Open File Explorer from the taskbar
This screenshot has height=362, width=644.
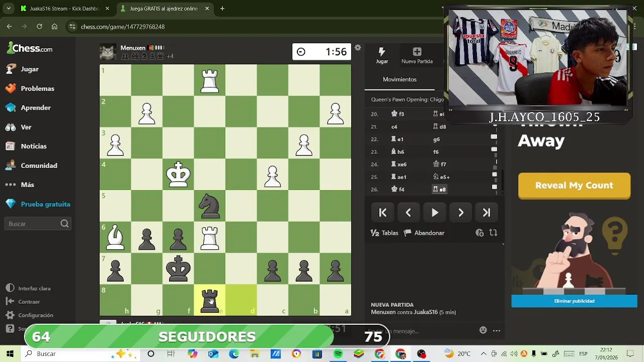click(x=255, y=354)
